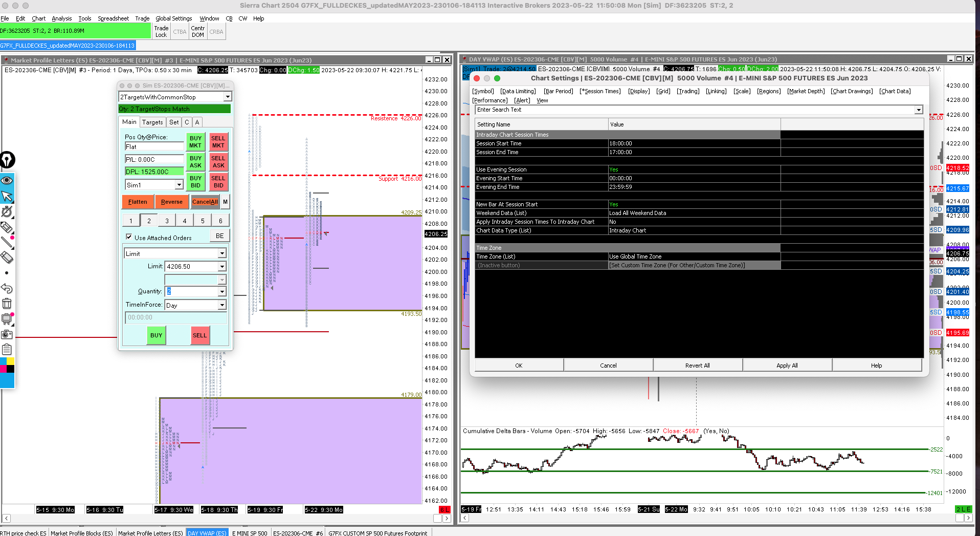Pick the yellow color swatch
This screenshot has height=536, width=980.
[x=11, y=361]
